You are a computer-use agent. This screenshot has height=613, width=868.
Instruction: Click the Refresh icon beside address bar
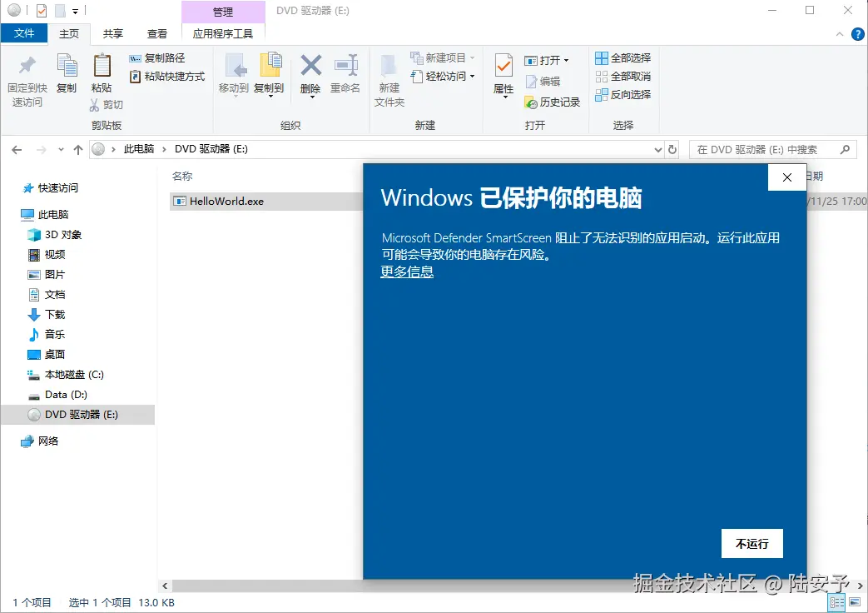[672, 150]
